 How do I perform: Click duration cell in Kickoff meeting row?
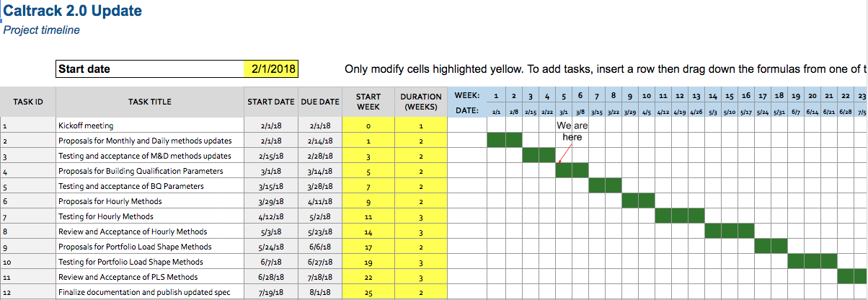(421, 125)
